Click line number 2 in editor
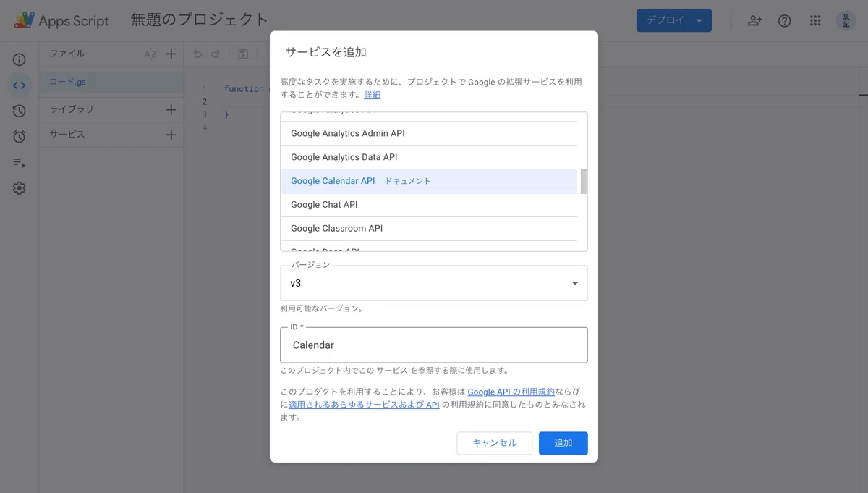868x493 pixels. tap(205, 101)
